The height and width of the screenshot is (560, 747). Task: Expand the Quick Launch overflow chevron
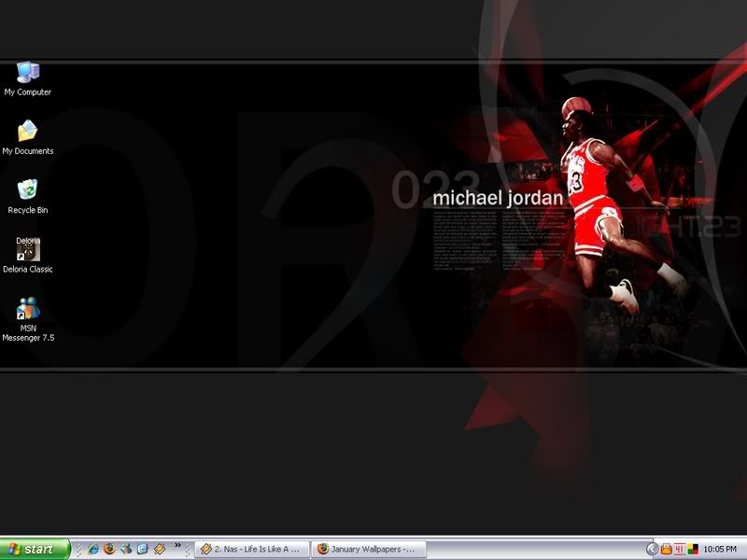(177, 545)
